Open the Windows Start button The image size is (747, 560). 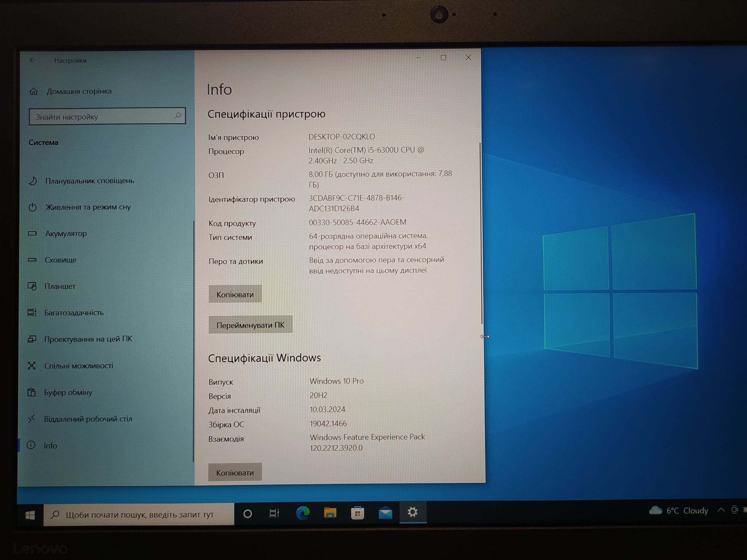pyautogui.click(x=30, y=515)
